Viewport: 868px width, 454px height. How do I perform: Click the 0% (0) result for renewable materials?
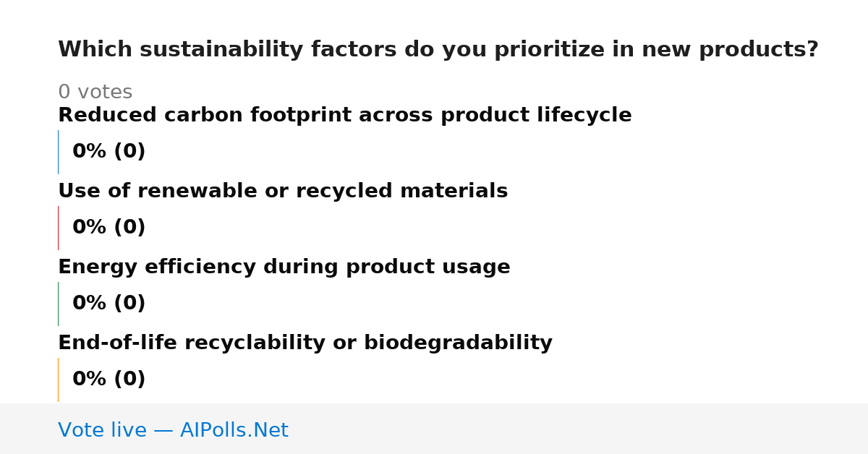point(109,228)
